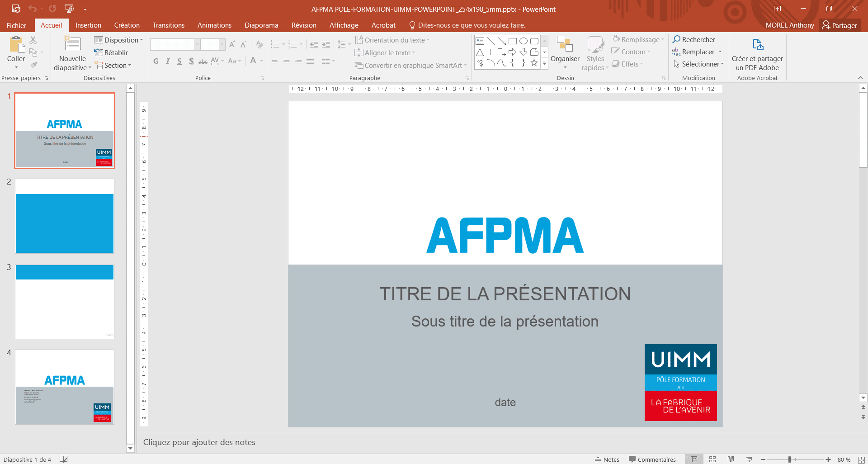Open the Fichier menu

click(16, 25)
